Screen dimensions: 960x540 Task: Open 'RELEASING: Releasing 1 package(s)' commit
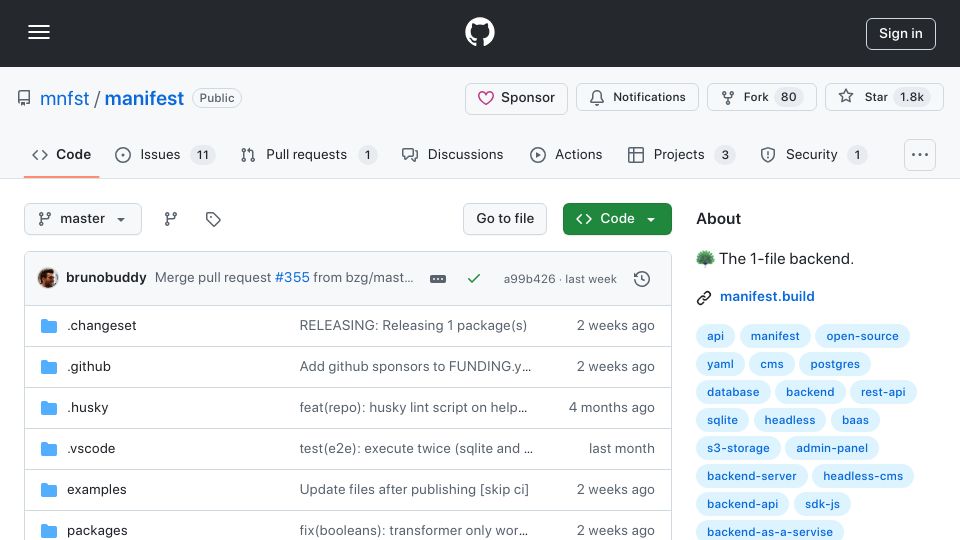click(x=413, y=326)
